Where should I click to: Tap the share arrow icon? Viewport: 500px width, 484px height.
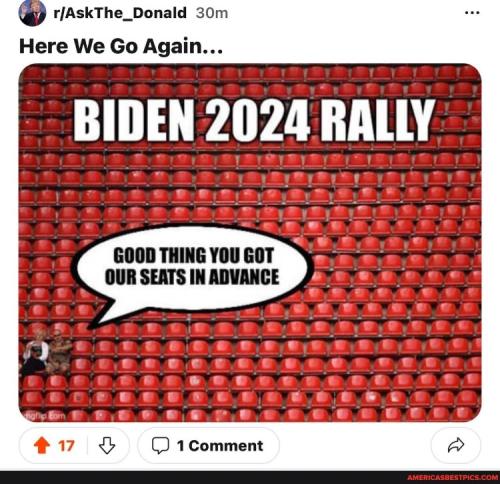tap(456, 445)
